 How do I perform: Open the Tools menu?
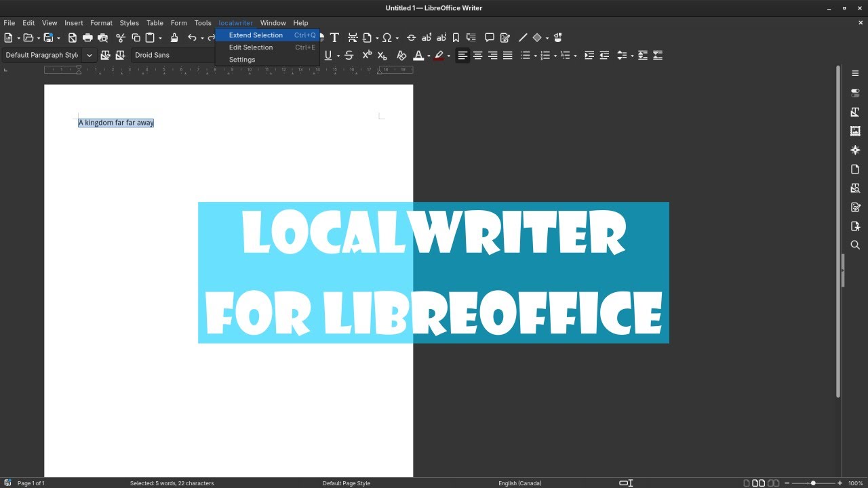203,23
